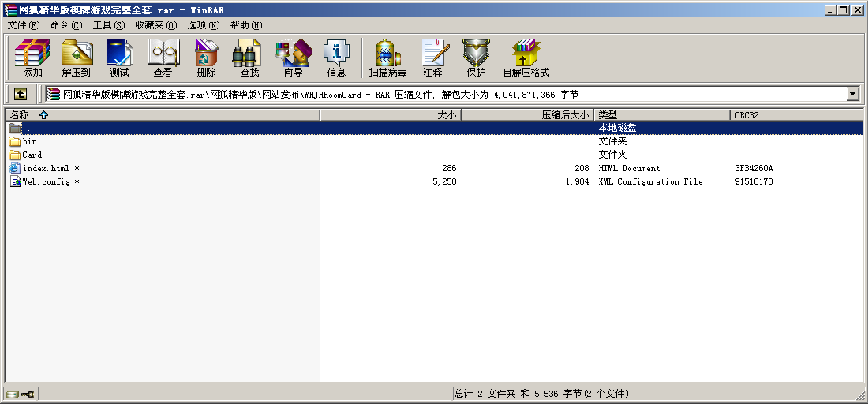The width and height of the screenshot is (868, 404).
Task: Open the Find (查找) binoculars tool
Action: pos(249,58)
